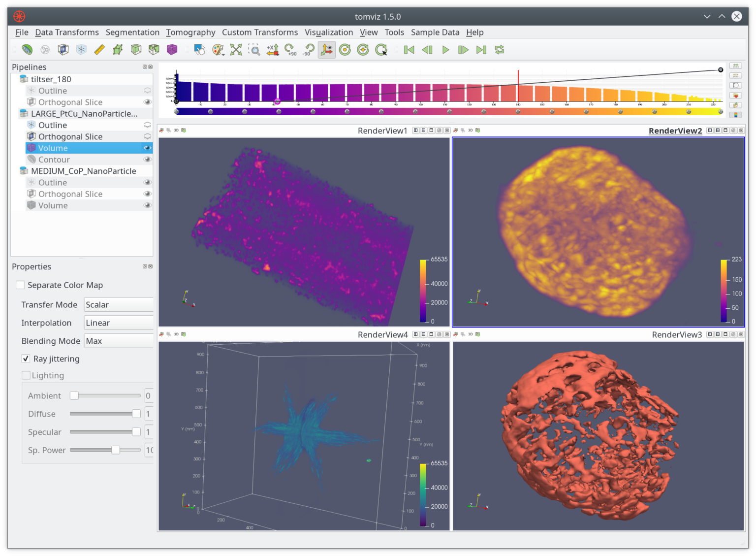Image resolution: width=756 pixels, height=556 pixels.
Task: Reset the camera view direction to +X
Action: tap(272, 49)
